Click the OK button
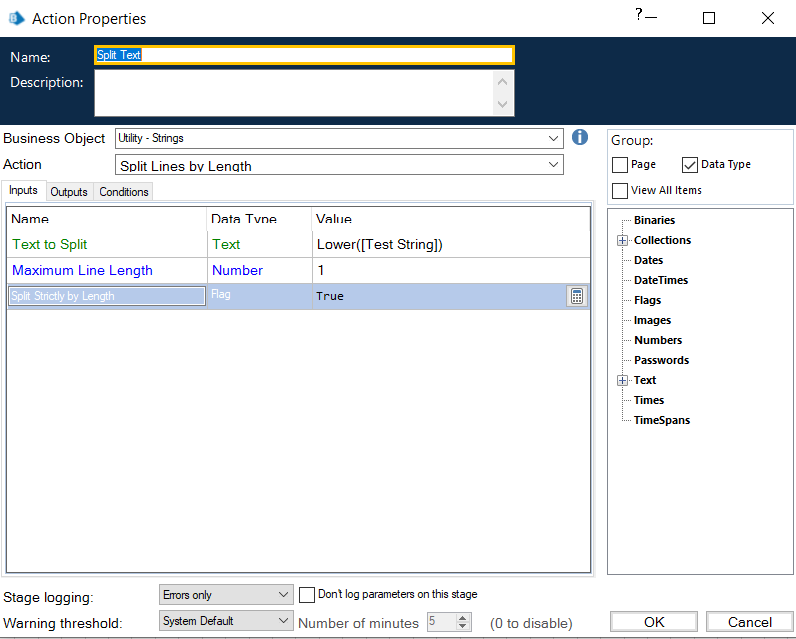Viewport: 796px width, 639px height. point(653,622)
